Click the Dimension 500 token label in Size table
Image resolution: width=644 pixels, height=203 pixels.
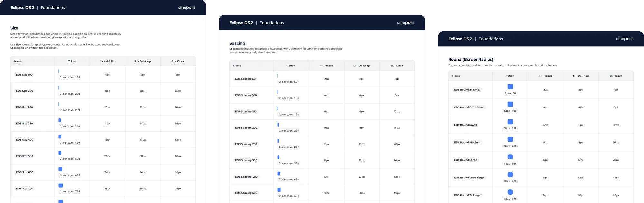(x=70, y=159)
